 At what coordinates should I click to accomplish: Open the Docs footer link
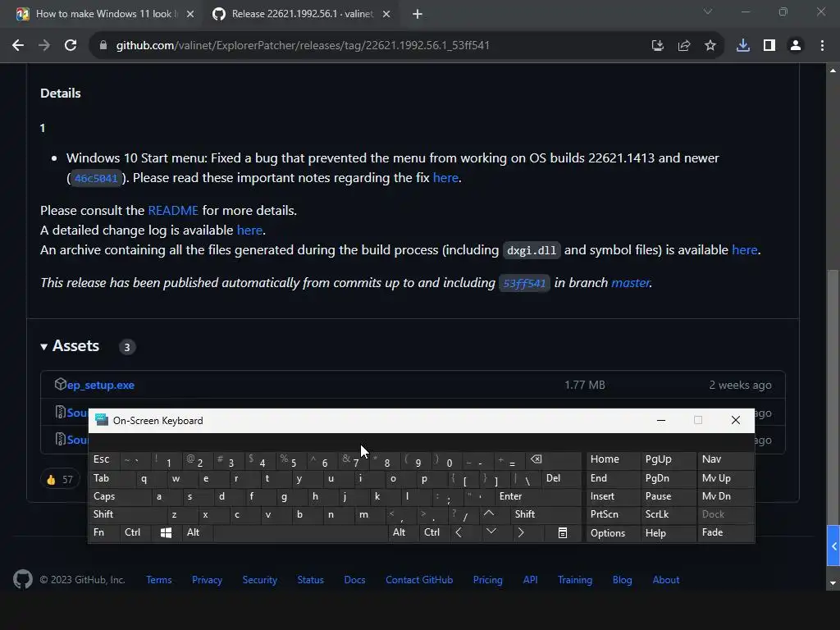[x=354, y=580]
